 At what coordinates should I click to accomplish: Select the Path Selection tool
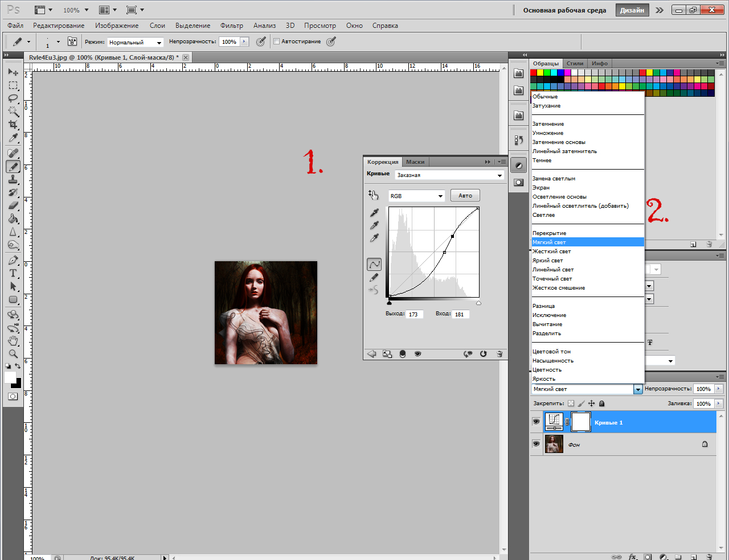(13, 287)
